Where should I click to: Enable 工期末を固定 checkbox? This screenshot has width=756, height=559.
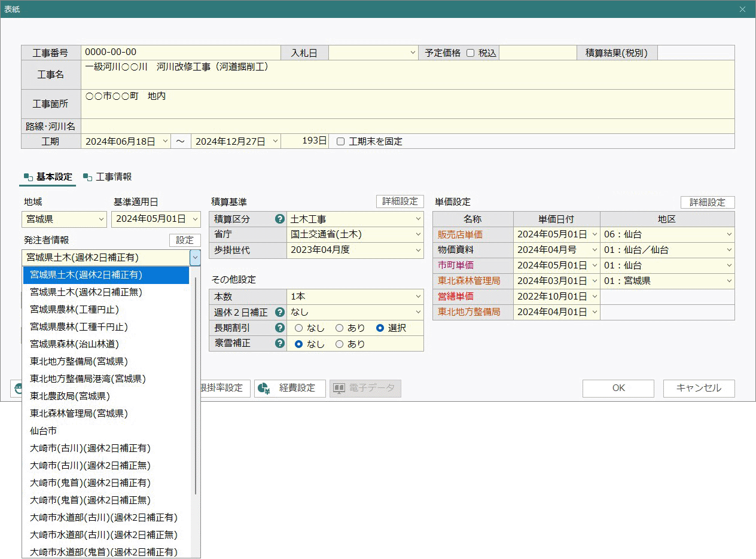340,142
